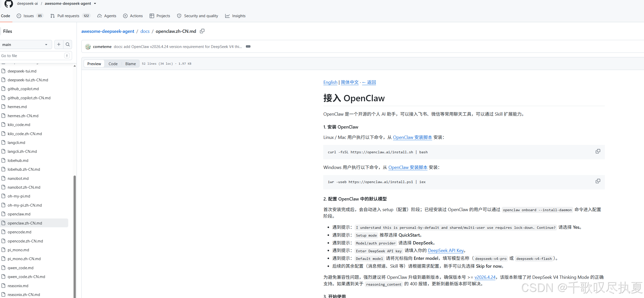This screenshot has height=298, width=644.
Task: Select opencode.zh-CN.md file
Action: 25,241
